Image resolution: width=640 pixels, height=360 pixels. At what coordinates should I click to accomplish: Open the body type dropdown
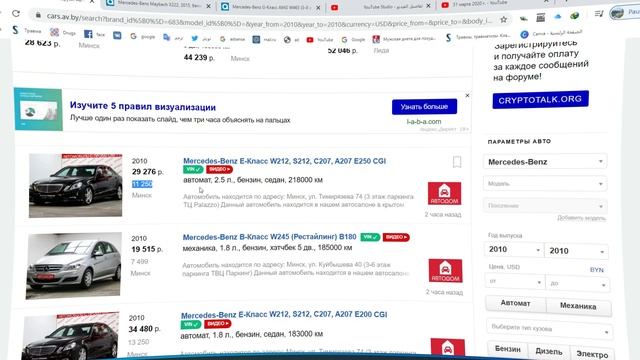[549, 329]
